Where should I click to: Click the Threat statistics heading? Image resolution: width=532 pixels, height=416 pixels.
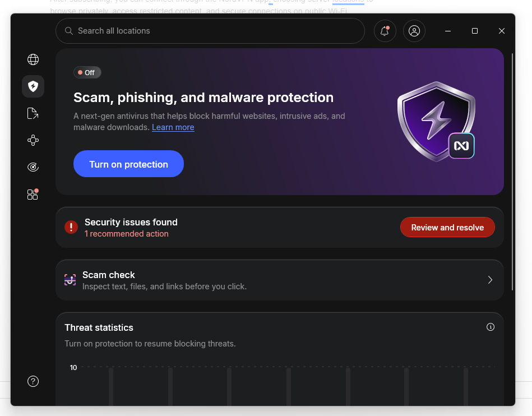point(99,328)
